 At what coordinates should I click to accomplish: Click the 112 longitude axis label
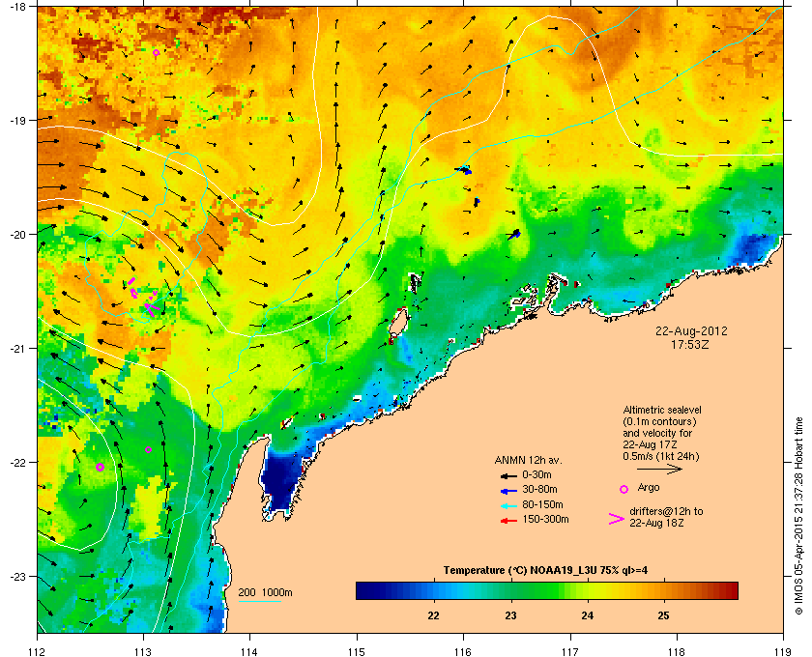(x=38, y=652)
